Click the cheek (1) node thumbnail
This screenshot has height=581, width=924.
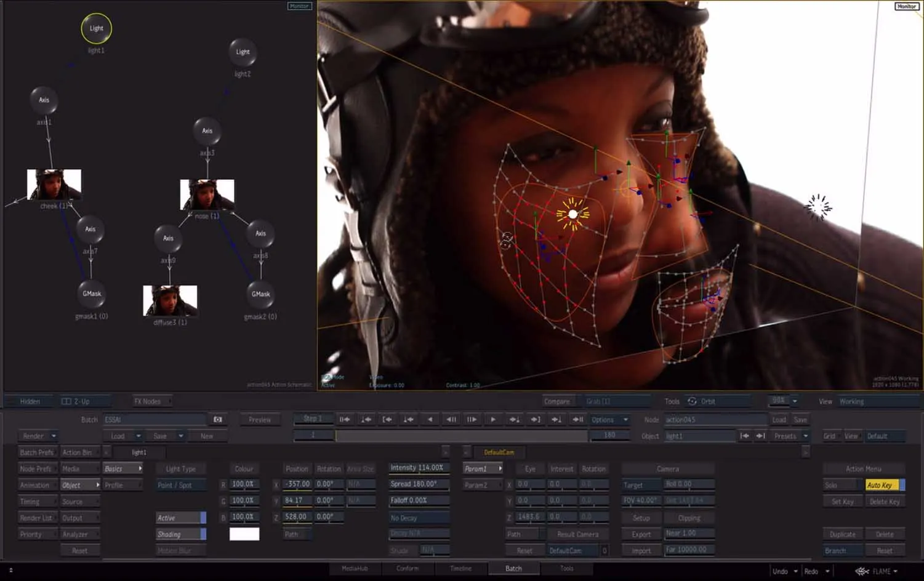[54, 184]
